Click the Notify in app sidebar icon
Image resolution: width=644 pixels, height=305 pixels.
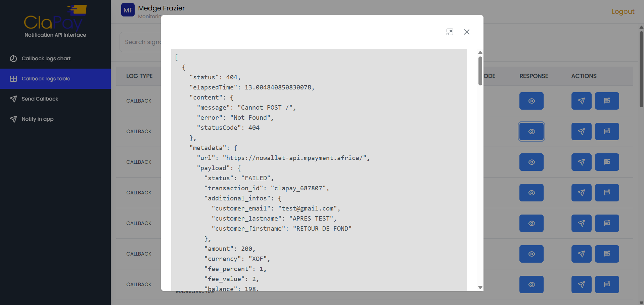pos(13,119)
